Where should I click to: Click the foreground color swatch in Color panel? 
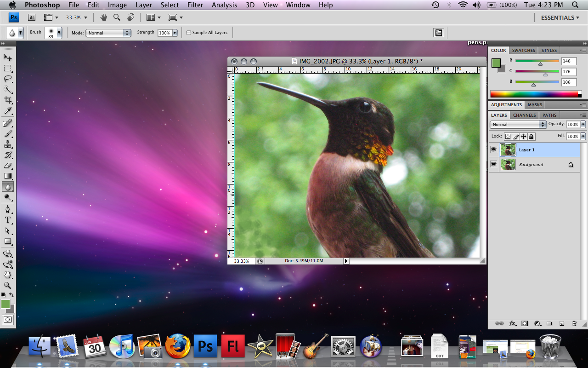click(496, 63)
